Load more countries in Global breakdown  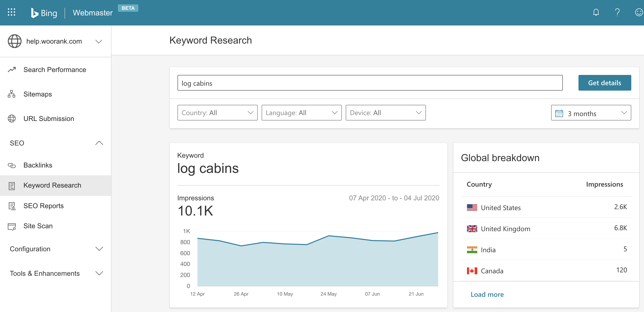487,294
